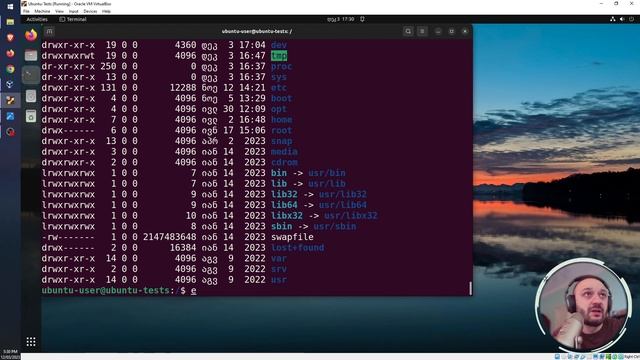The height and width of the screenshot is (360, 640).
Task: Click the var directory entry
Action: click(x=279, y=258)
